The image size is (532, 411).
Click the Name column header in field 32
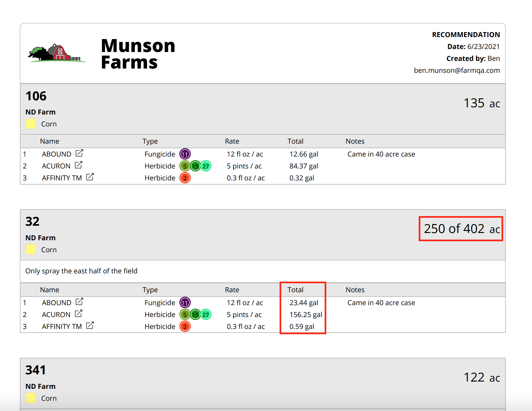[x=50, y=290]
